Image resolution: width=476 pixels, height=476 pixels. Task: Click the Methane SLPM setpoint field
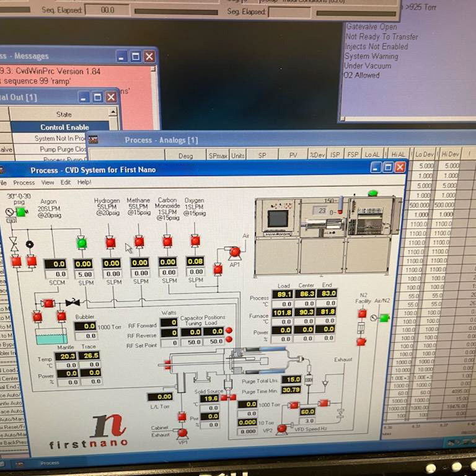tap(140, 273)
